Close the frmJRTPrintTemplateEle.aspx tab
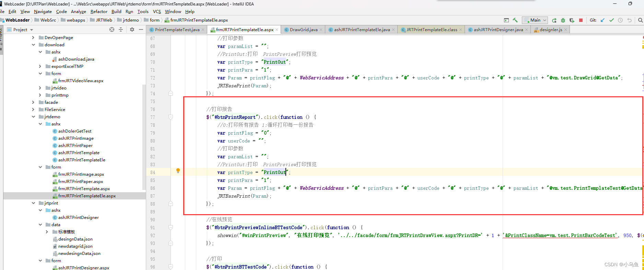 tap(277, 30)
